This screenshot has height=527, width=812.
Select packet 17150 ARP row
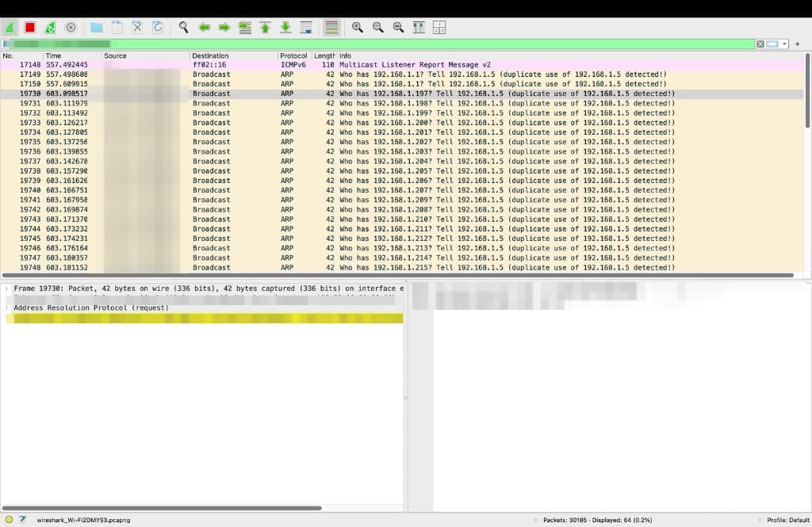tap(402, 84)
